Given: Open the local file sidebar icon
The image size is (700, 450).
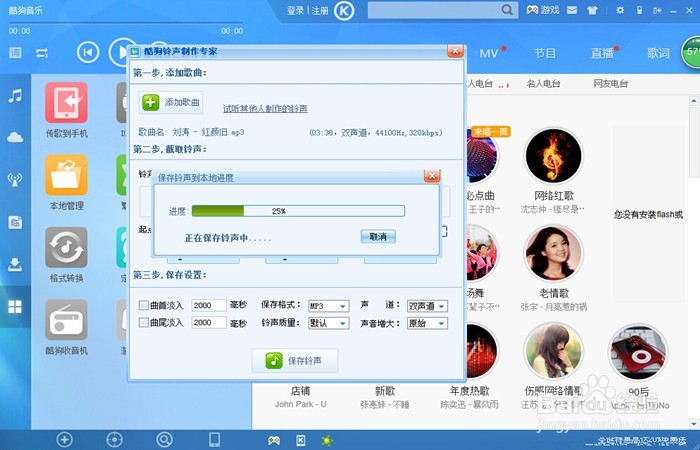Looking at the screenshot, I should [x=15, y=222].
